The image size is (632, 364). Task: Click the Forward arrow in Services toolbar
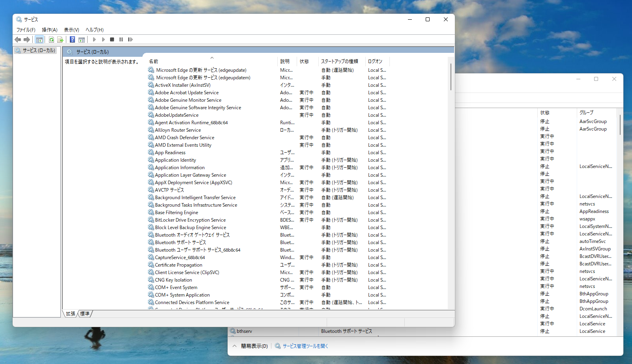(27, 39)
